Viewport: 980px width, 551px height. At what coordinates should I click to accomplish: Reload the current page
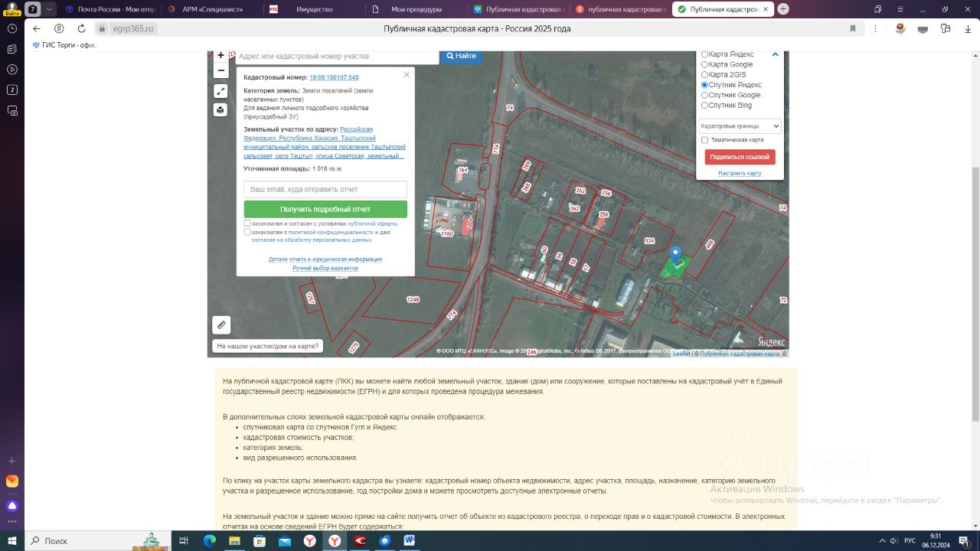tap(82, 28)
